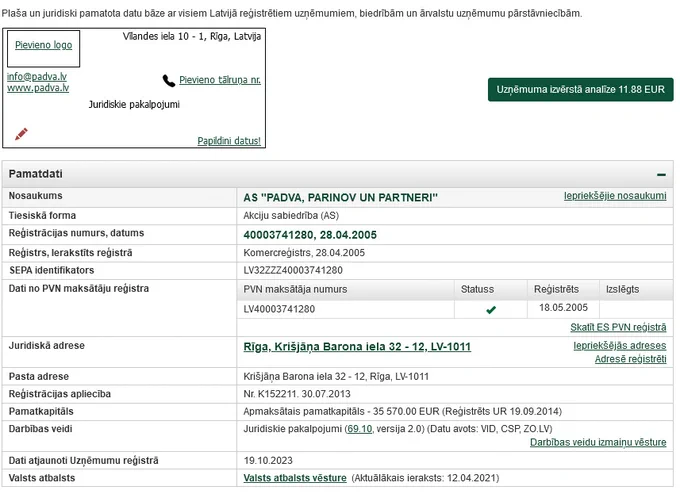
Task: Select Akciju sabiedrība (AS) legal form text
Action: 291,216
